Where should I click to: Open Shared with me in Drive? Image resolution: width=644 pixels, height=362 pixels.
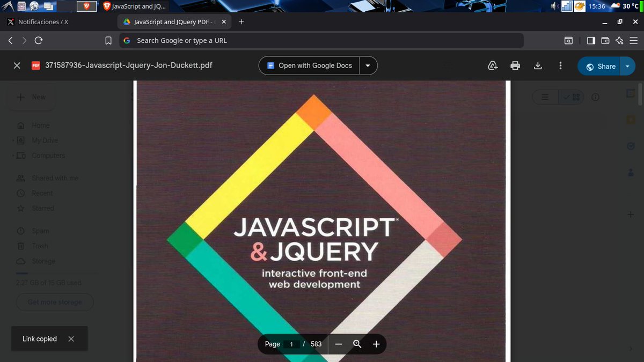point(55,178)
